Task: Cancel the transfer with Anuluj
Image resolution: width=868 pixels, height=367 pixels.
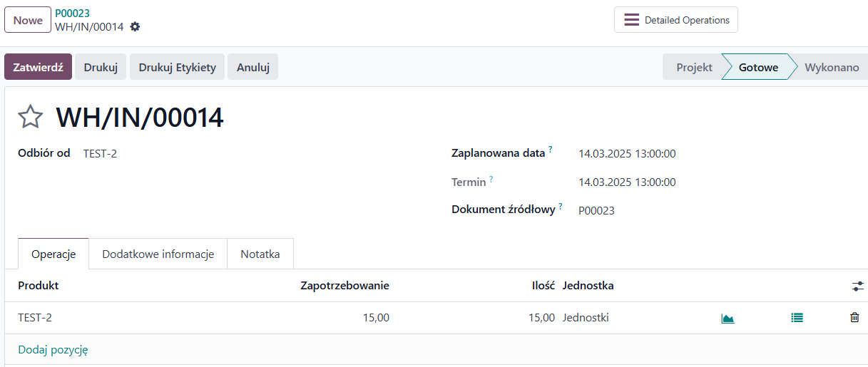Action: (253, 67)
